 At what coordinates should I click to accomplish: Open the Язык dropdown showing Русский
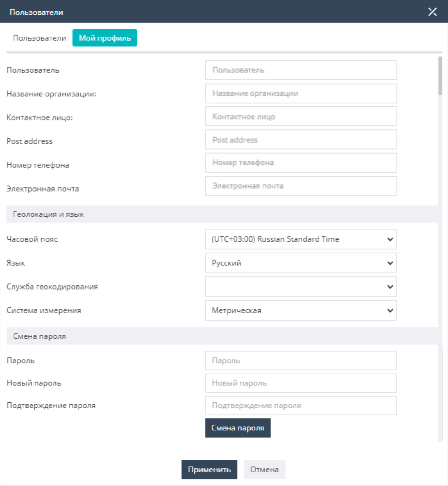301,263
